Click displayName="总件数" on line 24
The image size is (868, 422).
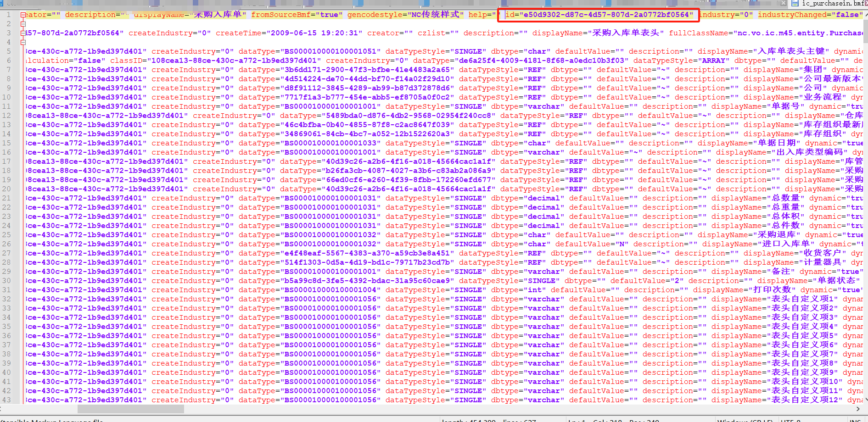(758, 226)
